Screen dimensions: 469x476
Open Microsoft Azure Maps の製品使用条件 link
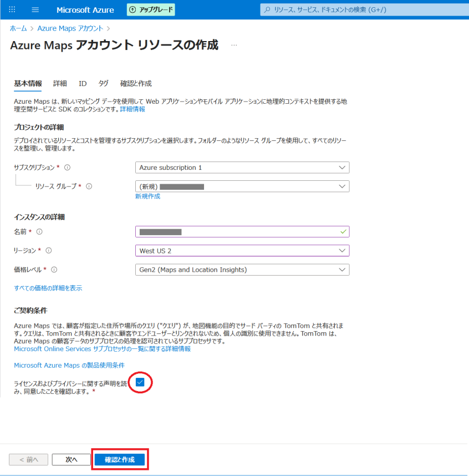click(69, 366)
